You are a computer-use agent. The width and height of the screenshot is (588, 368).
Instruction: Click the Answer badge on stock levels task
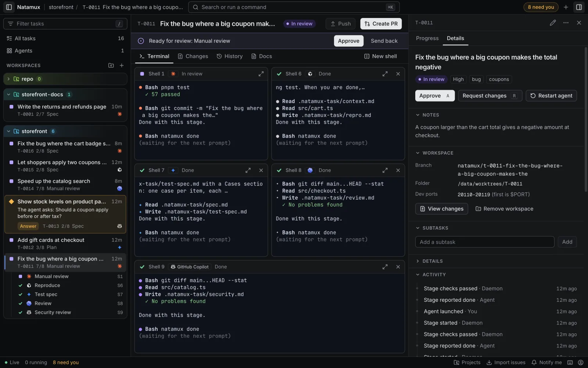[x=28, y=226]
